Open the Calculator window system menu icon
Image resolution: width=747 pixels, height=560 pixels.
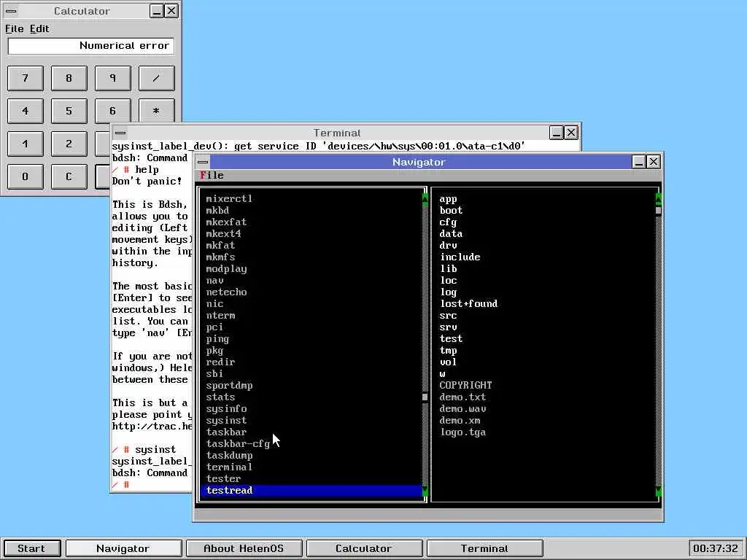pos(11,11)
